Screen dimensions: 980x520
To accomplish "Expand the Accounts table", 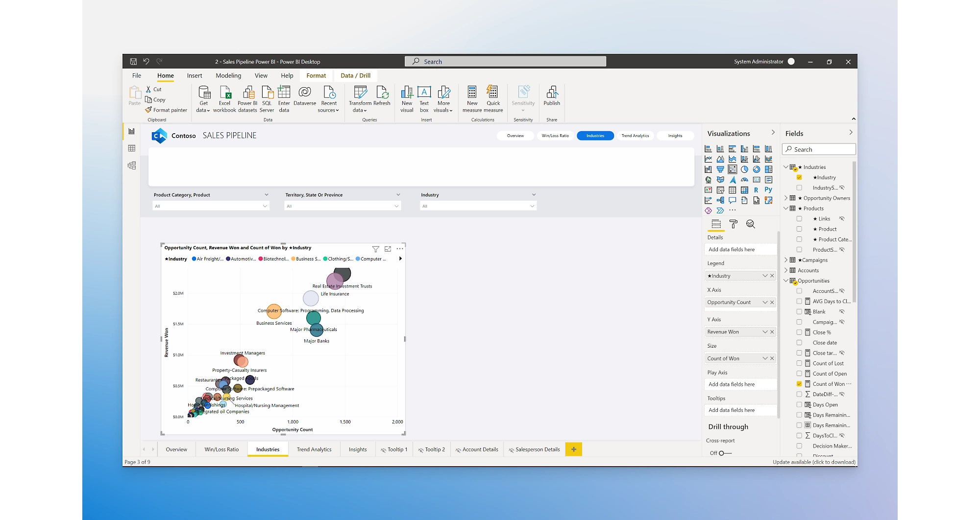I will point(786,270).
